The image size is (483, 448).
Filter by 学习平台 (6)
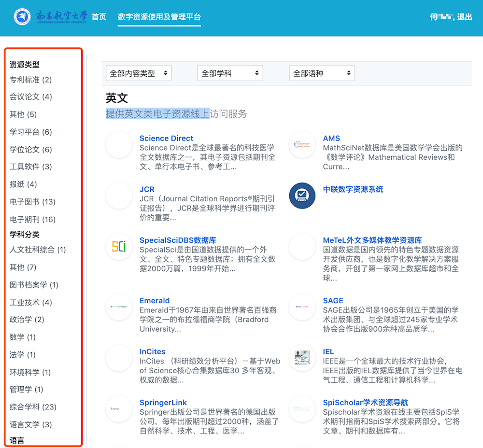[31, 132]
